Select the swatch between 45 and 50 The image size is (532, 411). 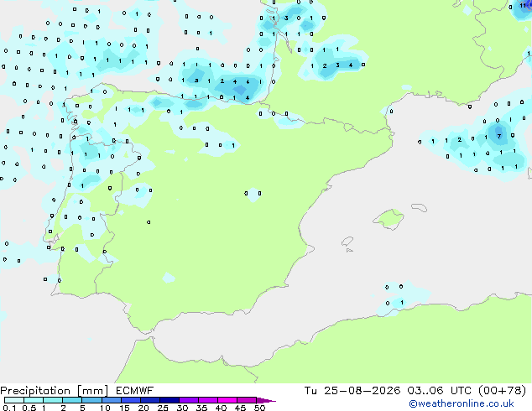coord(247,400)
